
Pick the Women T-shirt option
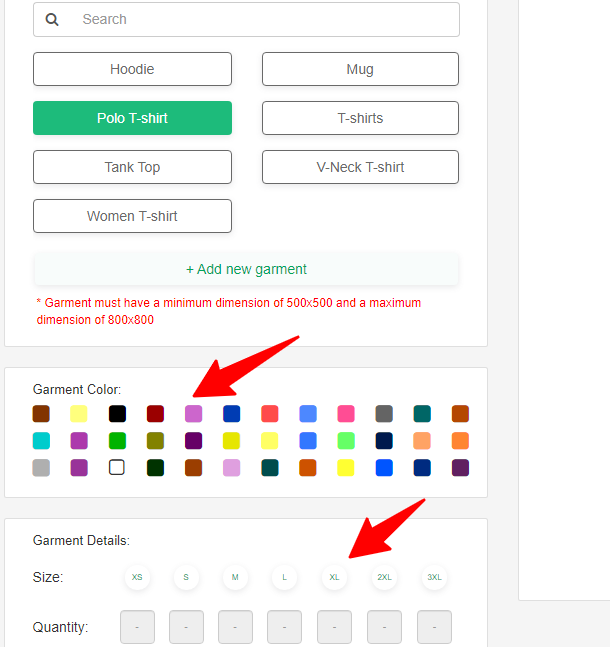[132, 216]
